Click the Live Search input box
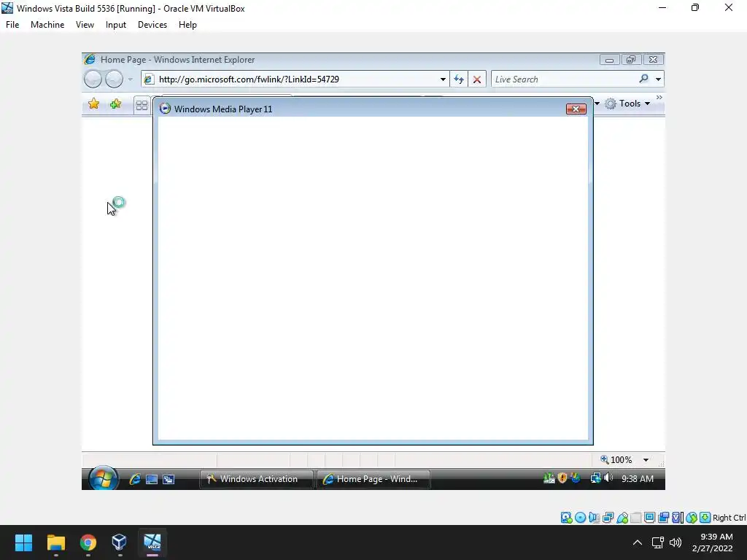Image resolution: width=747 pixels, height=560 pixels. (565, 79)
